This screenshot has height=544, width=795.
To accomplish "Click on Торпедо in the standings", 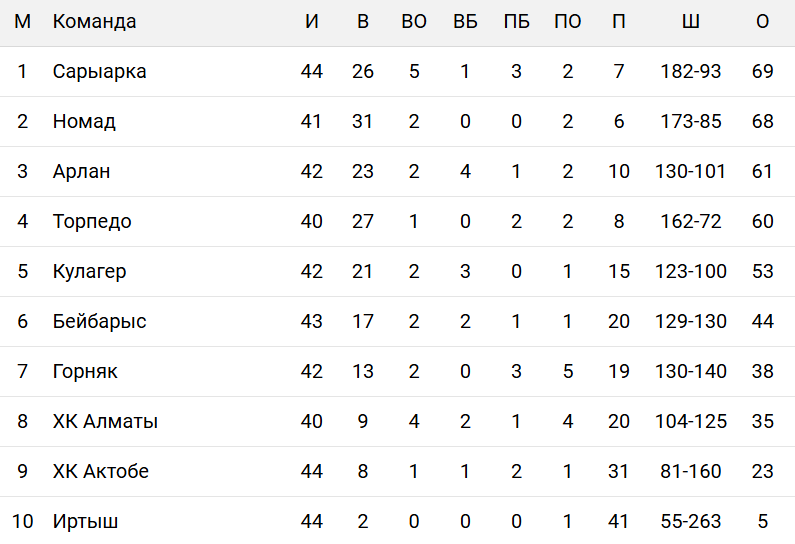I will [92, 221].
